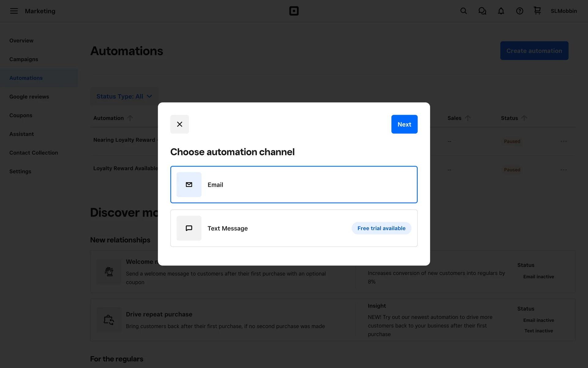Click the Next button
The width and height of the screenshot is (588, 368).
click(404, 124)
